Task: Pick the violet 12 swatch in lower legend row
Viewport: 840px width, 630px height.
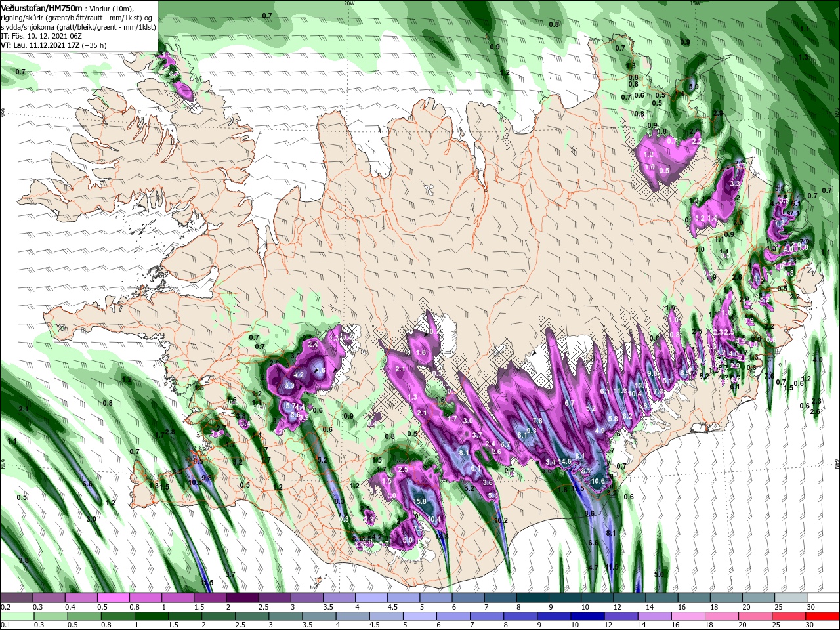Action: pos(620,616)
